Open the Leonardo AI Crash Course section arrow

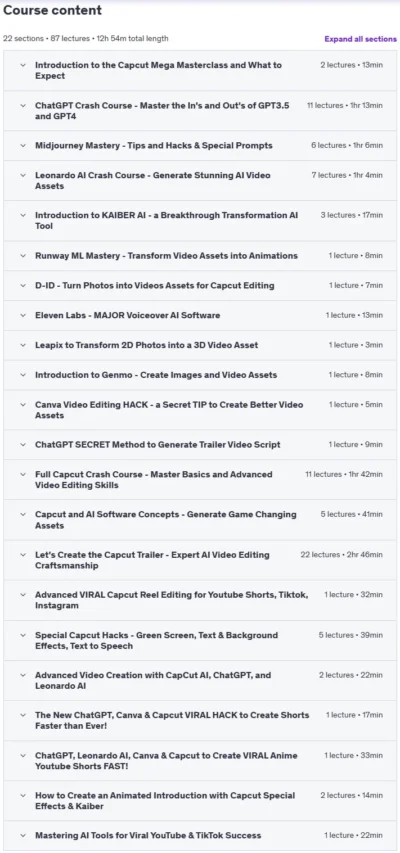(23, 175)
